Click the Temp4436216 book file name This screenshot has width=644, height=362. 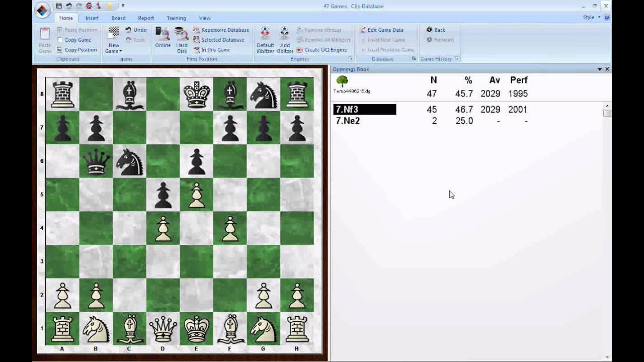pyautogui.click(x=352, y=92)
